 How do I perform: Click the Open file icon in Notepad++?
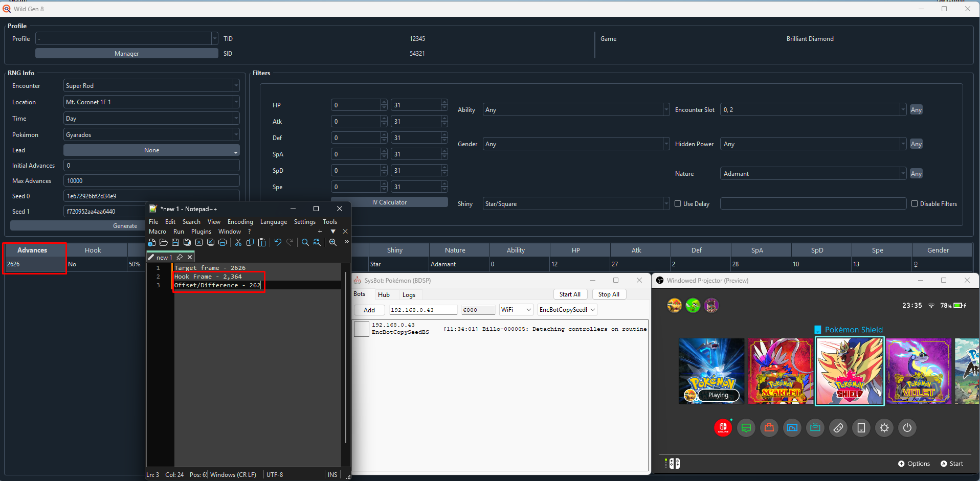pos(164,242)
